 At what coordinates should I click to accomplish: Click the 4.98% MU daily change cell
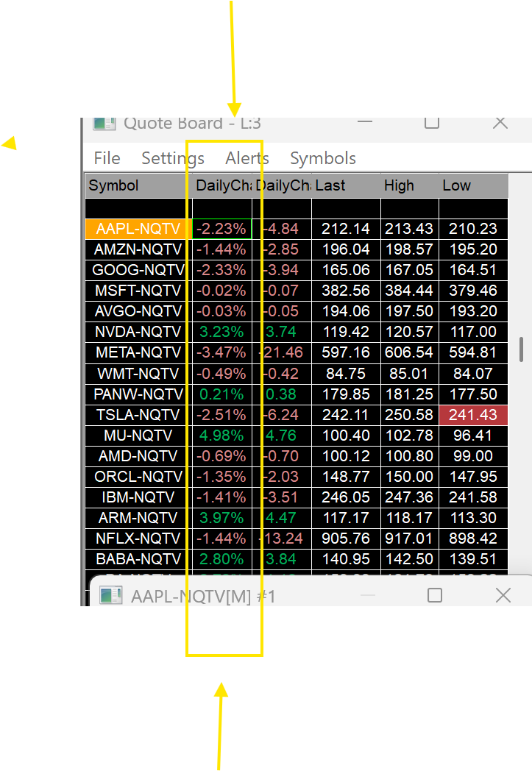point(221,436)
